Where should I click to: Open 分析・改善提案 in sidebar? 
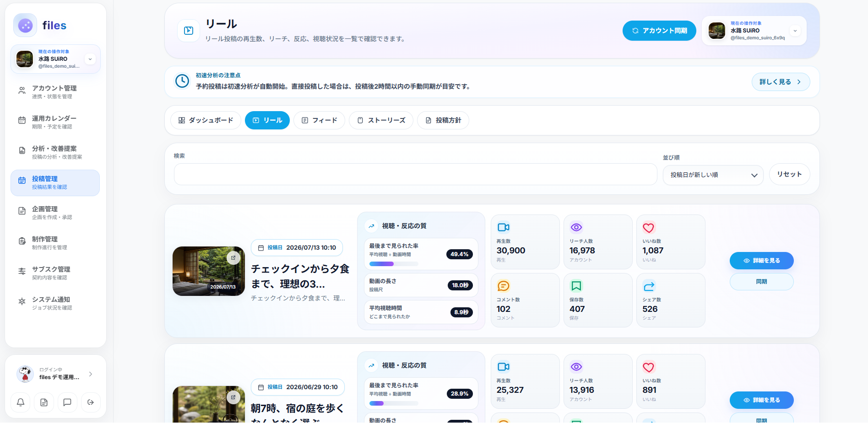point(55,152)
